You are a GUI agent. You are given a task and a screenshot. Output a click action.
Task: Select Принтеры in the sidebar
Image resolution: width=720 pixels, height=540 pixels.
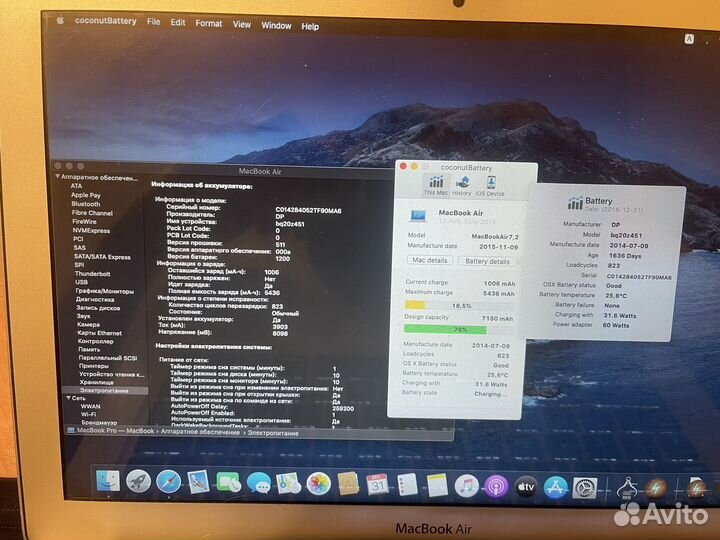pyautogui.click(x=94, y=366)
